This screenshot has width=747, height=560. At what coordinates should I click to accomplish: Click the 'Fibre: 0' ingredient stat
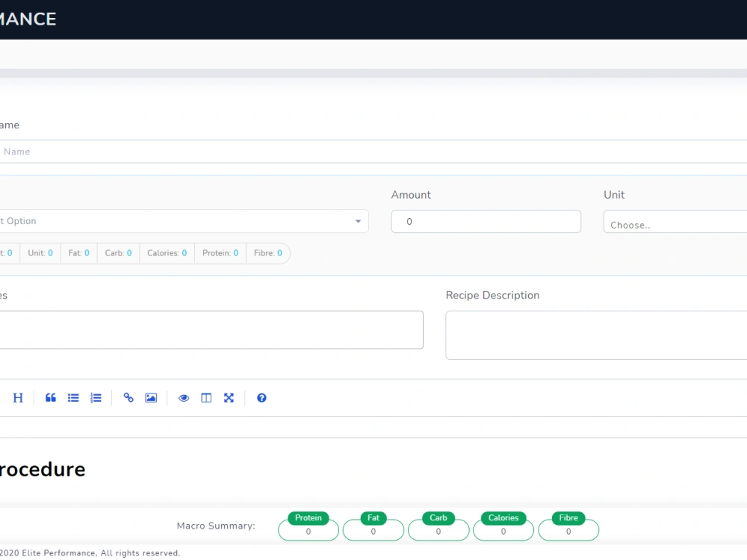[x=267, y=253]
